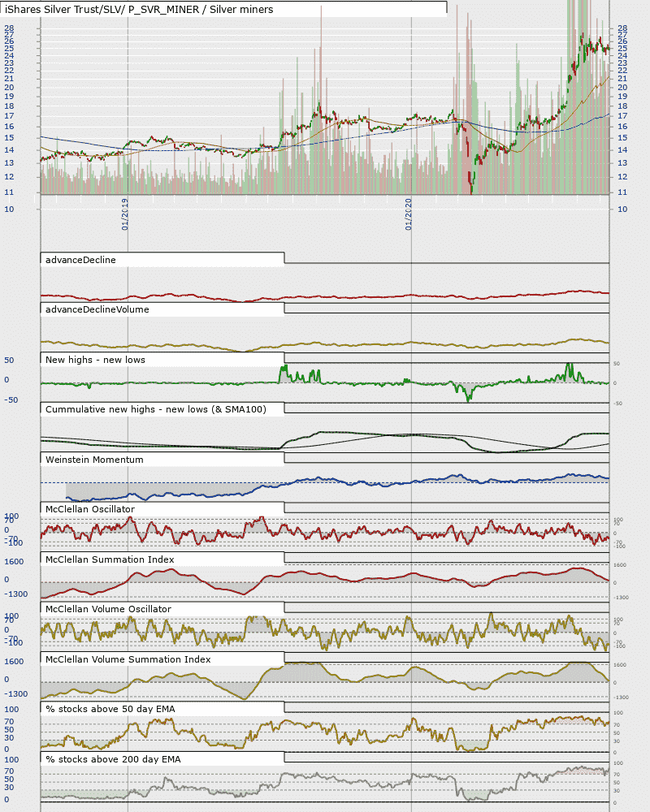Click the right price axis value 17
Screen dimensions: 650x812
[622, 116]
